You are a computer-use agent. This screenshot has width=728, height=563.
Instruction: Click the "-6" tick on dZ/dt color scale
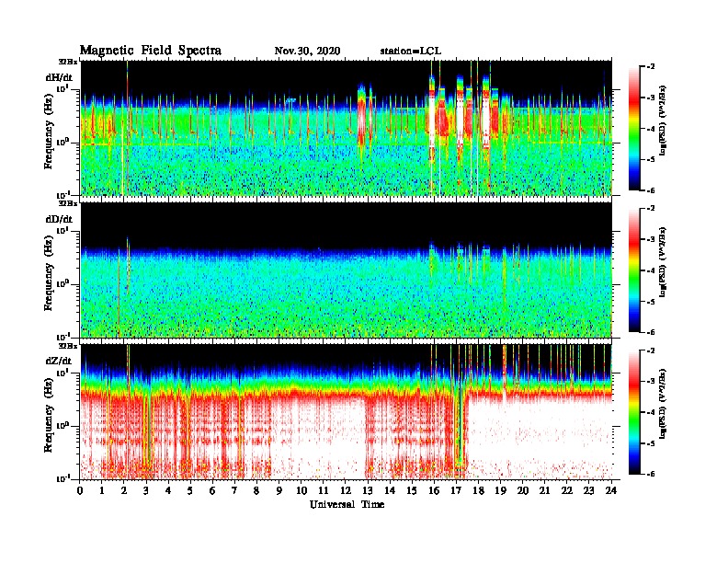(x=651, y=474)
